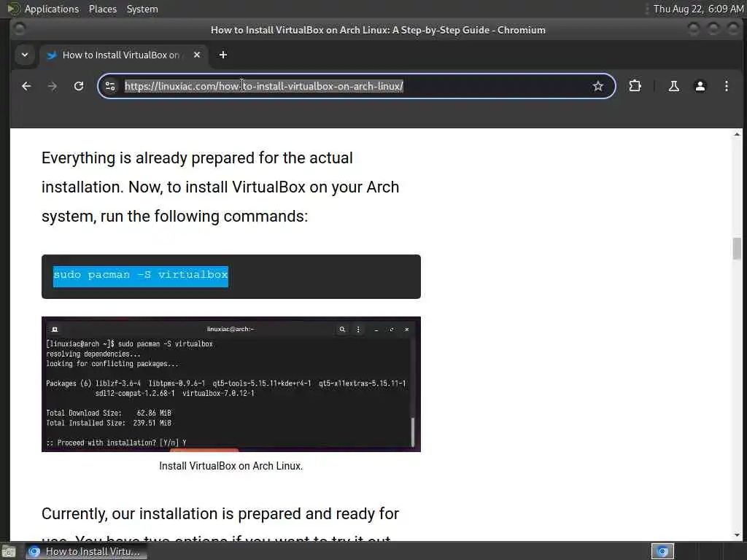Click the linuxiac.com URL in address bar

(x=264, y=86)
